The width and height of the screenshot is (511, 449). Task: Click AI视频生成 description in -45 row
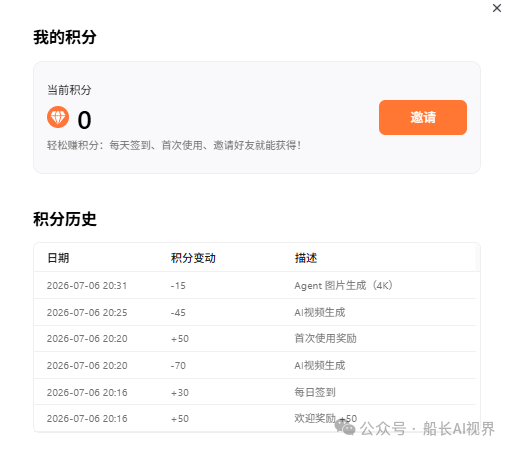point(320,313)
